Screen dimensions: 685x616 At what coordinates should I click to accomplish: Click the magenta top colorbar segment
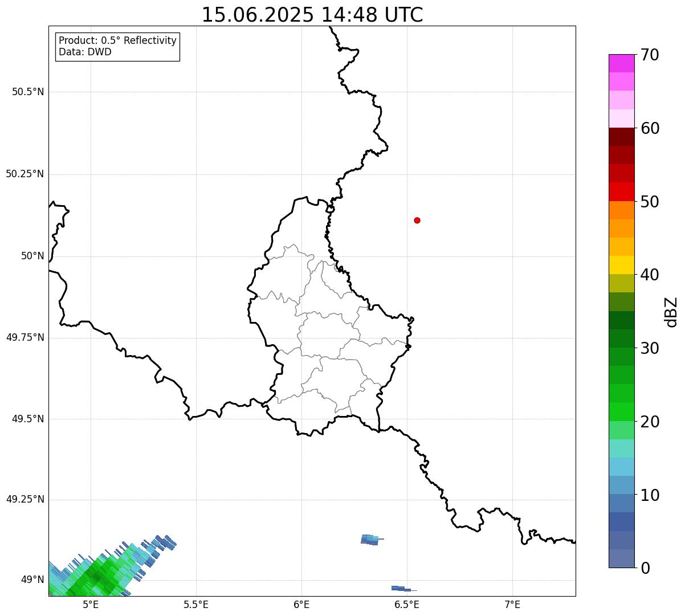point(621,63)
